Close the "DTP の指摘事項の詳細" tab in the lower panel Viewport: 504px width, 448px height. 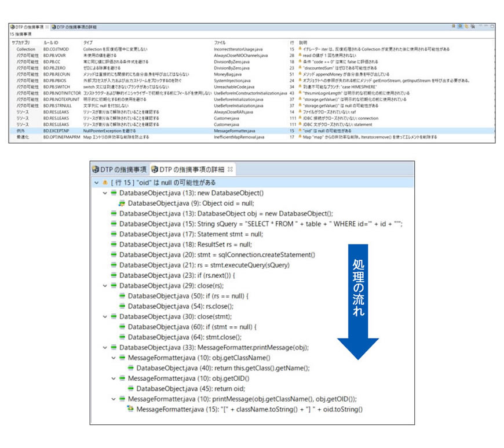[x=230, y=169]
